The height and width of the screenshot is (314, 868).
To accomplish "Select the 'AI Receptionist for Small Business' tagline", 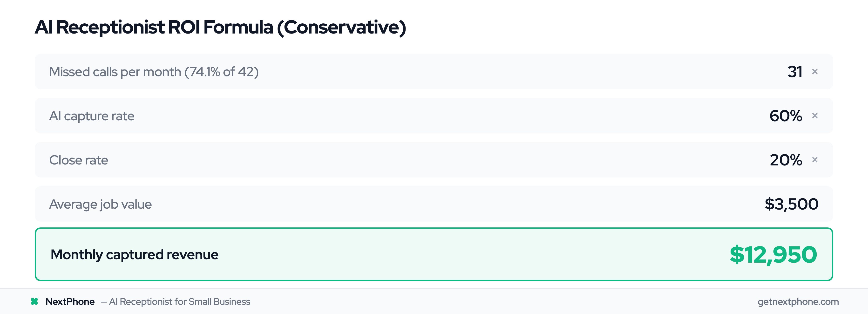I will click(x=180, y=301).
